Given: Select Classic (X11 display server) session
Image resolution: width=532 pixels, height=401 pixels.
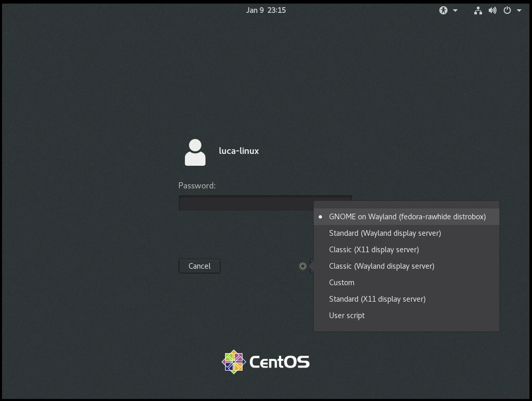Looking at the screenshot, I should tap(374, 250).
